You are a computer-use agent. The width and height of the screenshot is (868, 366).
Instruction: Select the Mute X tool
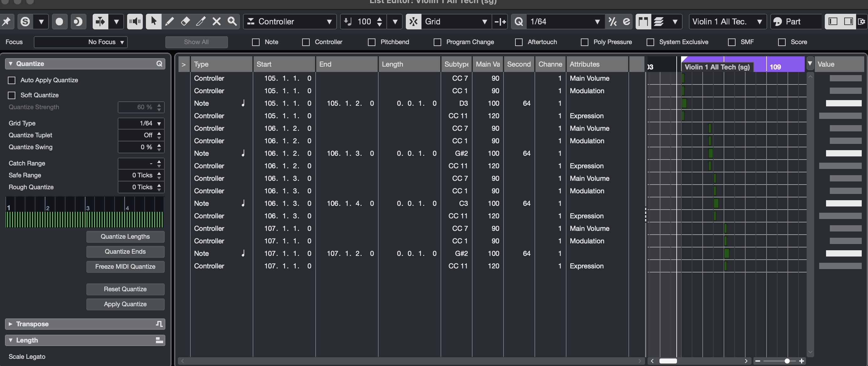click(216, 22)
